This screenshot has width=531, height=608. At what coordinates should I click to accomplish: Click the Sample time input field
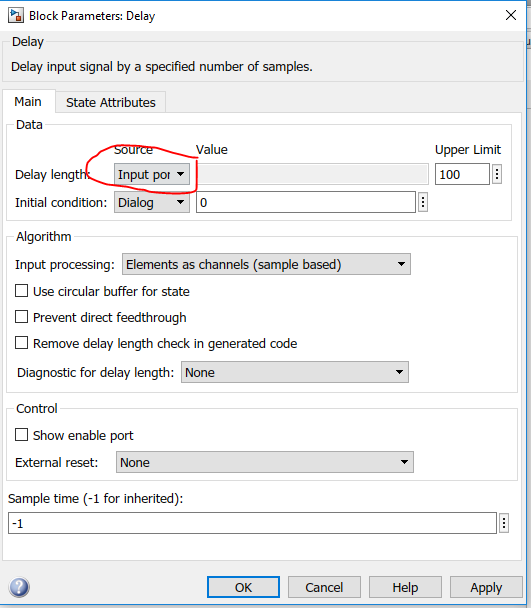coord(253,523)
